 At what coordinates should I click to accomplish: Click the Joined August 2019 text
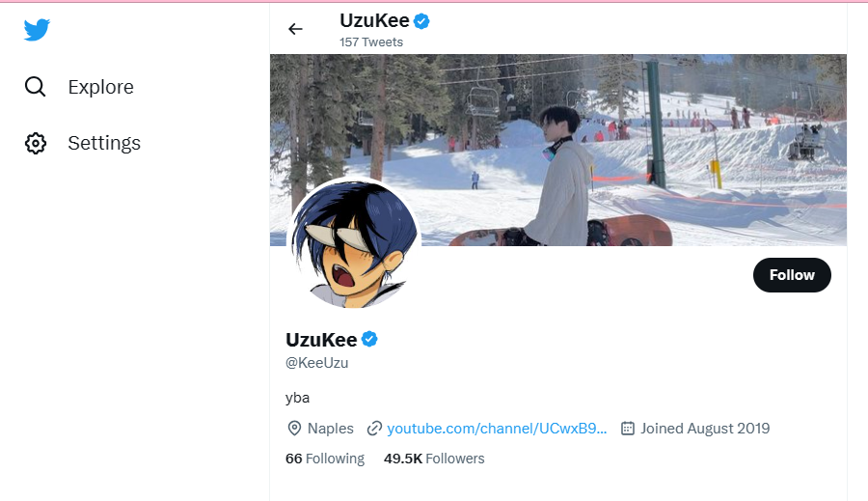705,429
